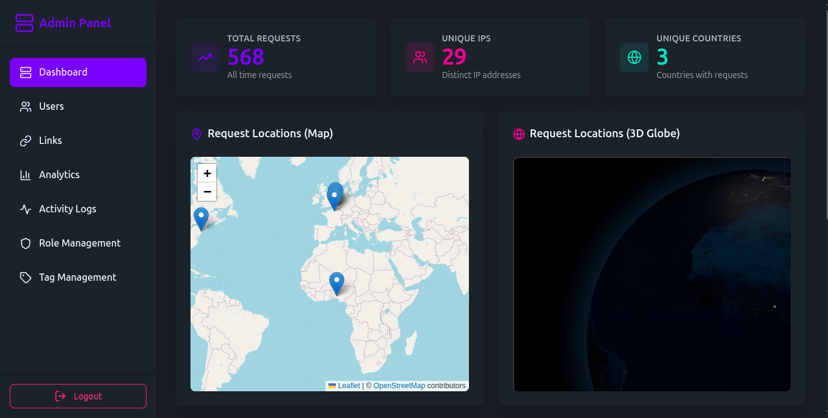The image size is (828, 418).
Task: Click the 3 unique countries value
Action: pos(662,57)
